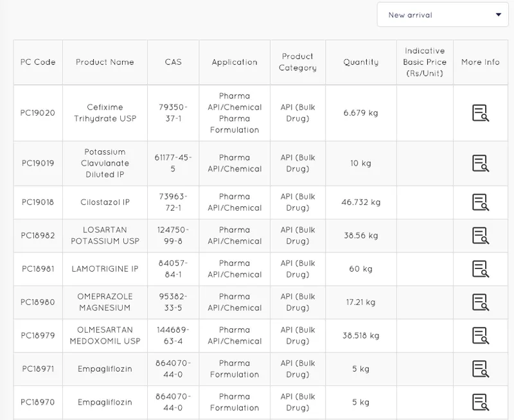This screenshot has height=420, width=514.
Task: Select PC19018 code cell
Action: (x=38, y=202)
